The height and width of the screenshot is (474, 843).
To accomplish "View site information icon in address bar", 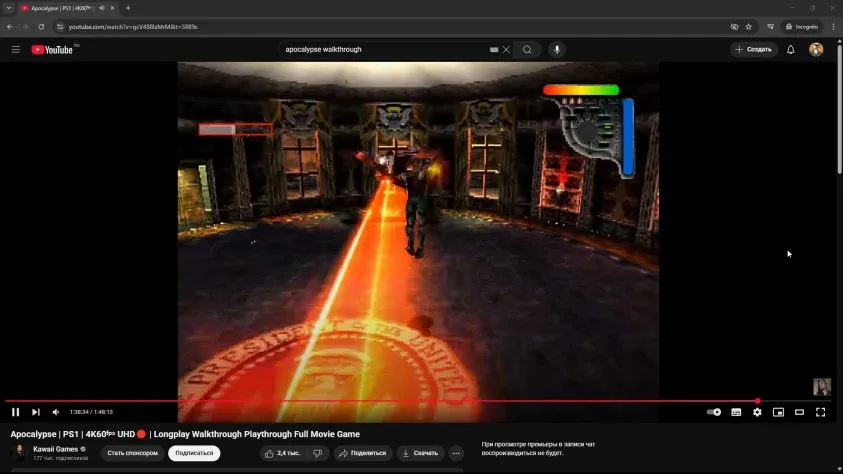I will tap(60, 26).
